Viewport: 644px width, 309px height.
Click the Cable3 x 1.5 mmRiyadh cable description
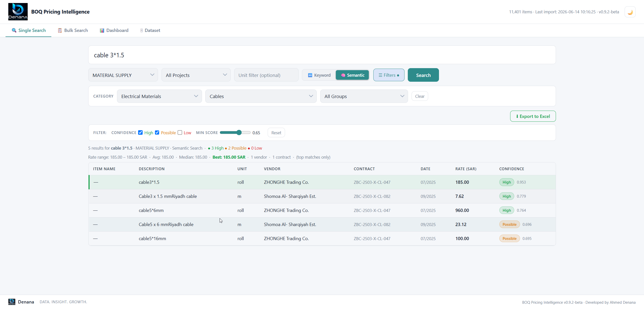[168, 196]
